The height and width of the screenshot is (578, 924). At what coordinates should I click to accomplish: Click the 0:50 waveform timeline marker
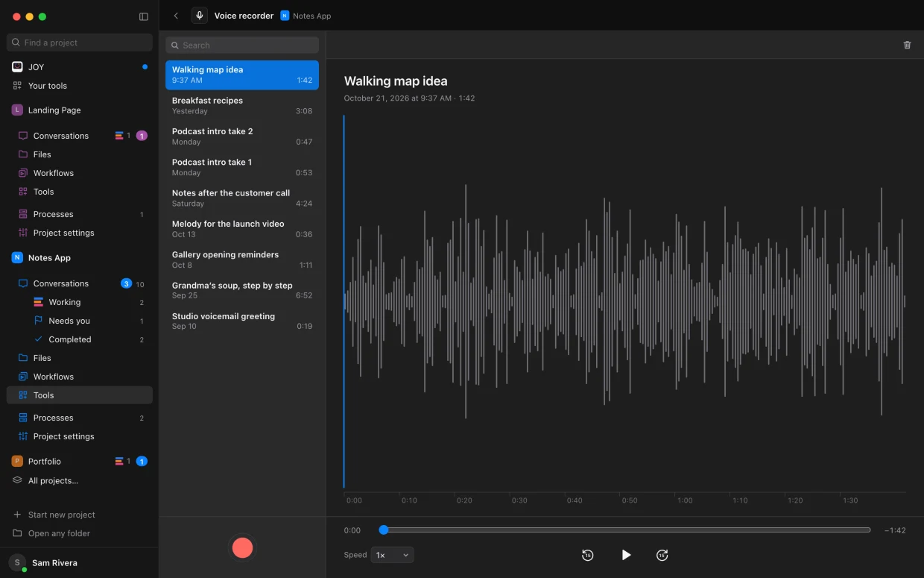(630, 500)
